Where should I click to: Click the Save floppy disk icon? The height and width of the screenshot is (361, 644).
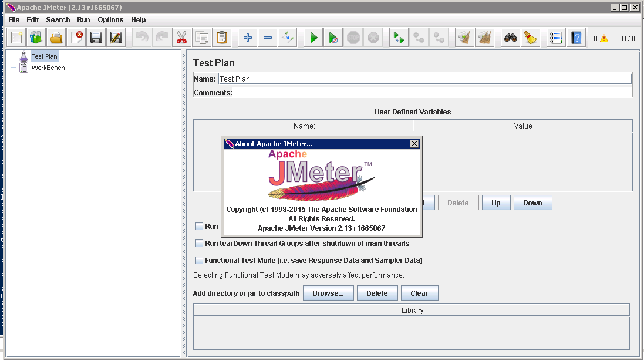96,38
